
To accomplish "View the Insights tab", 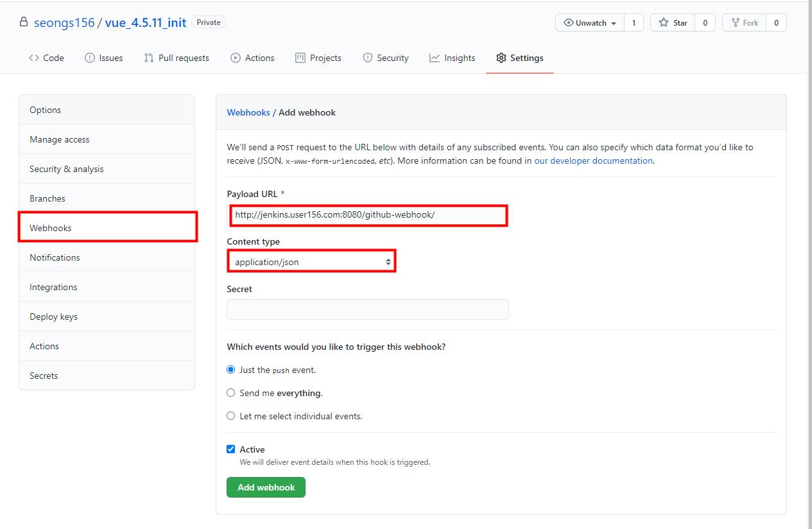I will [x=453, y=58].
